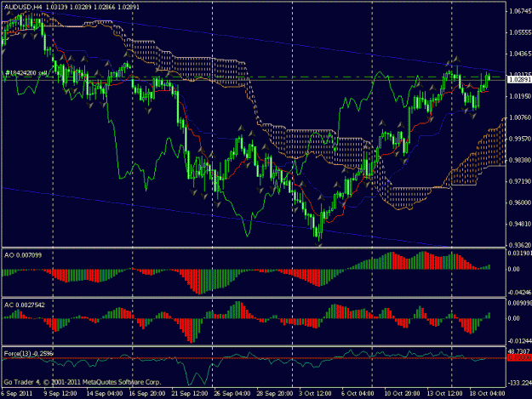
Task: Click the AO panel 0.031901 scale value
Action: click(519, 253)
